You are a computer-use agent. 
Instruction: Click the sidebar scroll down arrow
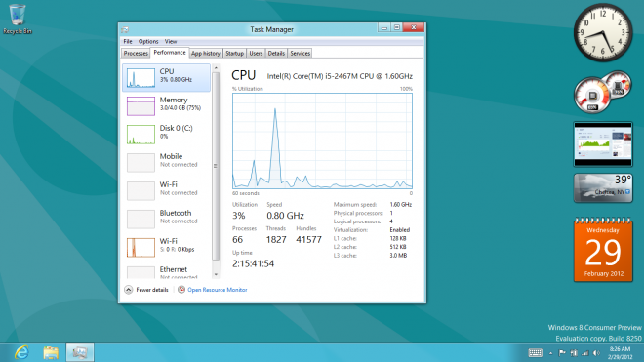[216, 274]
